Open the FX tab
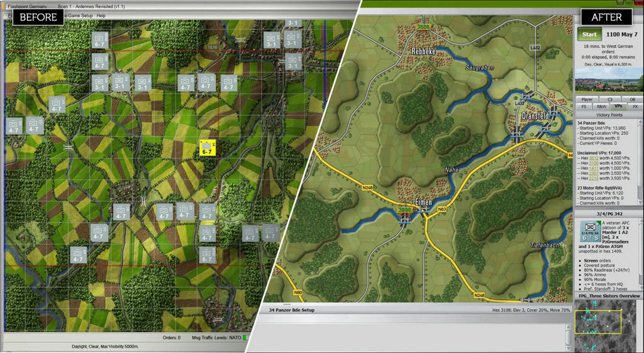The height and width of the screenshot is (353, 644). 635,107
